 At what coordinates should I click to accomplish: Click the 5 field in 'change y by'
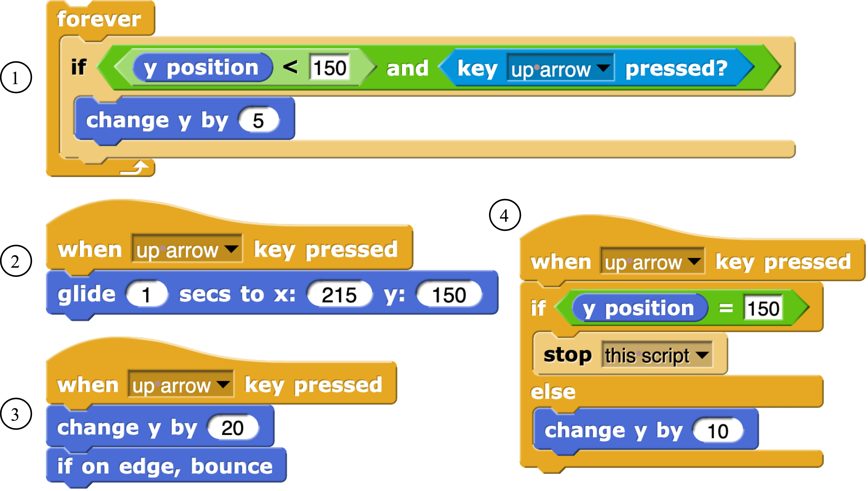pyautogui.click(x=258, y=120)
